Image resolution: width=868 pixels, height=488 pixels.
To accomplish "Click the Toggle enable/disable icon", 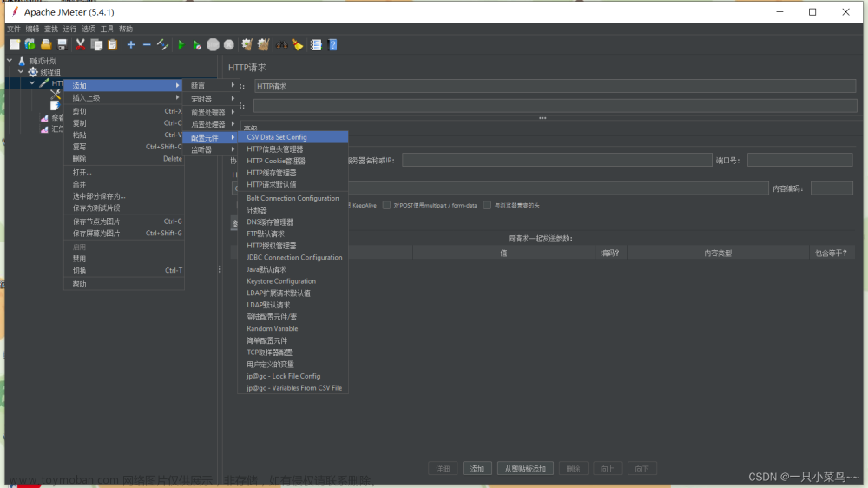I will [x=163, y=45].
